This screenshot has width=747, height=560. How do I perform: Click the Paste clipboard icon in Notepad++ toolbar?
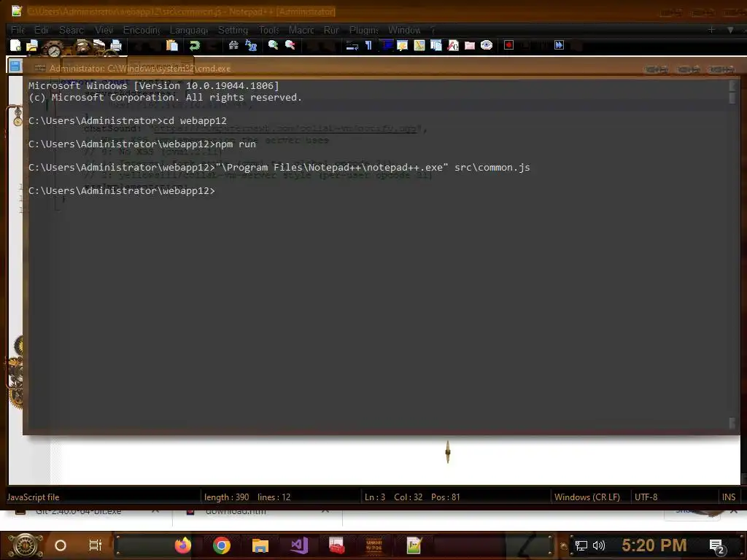(172, 45)
